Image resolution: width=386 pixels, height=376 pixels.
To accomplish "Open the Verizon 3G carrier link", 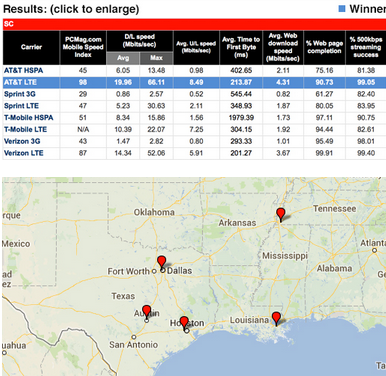I will [x=22, y=141].
